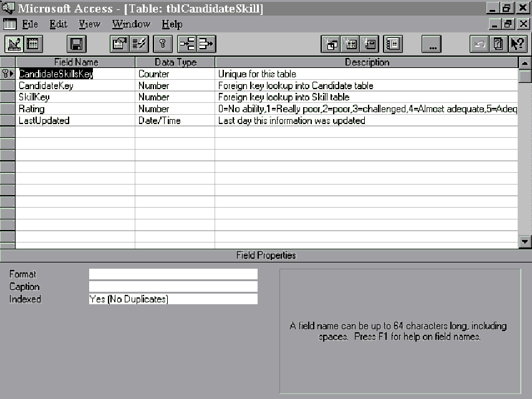The image size is (532, 399).
Task: Open the Window menu
Action: pos(131,24)
